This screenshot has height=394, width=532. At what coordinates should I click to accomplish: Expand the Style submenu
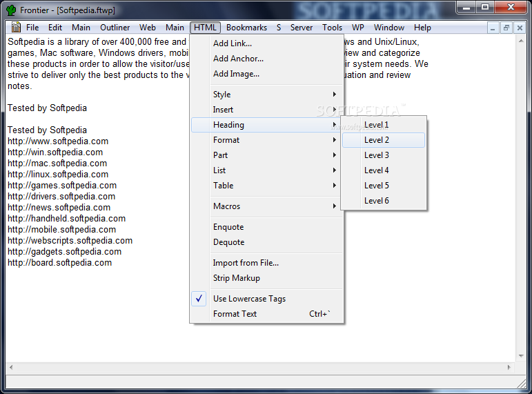tap(267, 95)
